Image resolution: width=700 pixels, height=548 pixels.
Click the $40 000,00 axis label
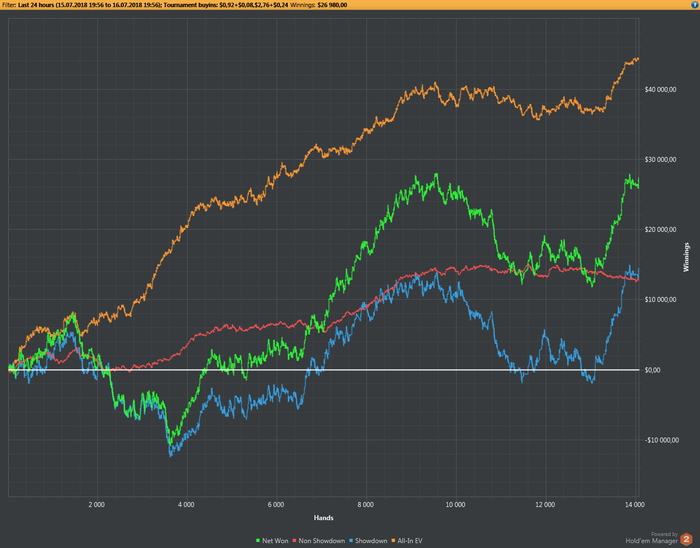[660, 90]
